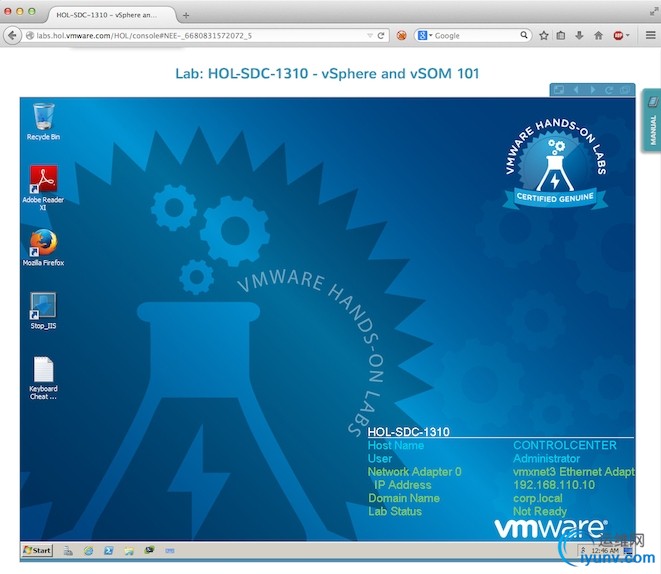
Task: Open the Firefox hamburger menu
Action: click(651, 35)
